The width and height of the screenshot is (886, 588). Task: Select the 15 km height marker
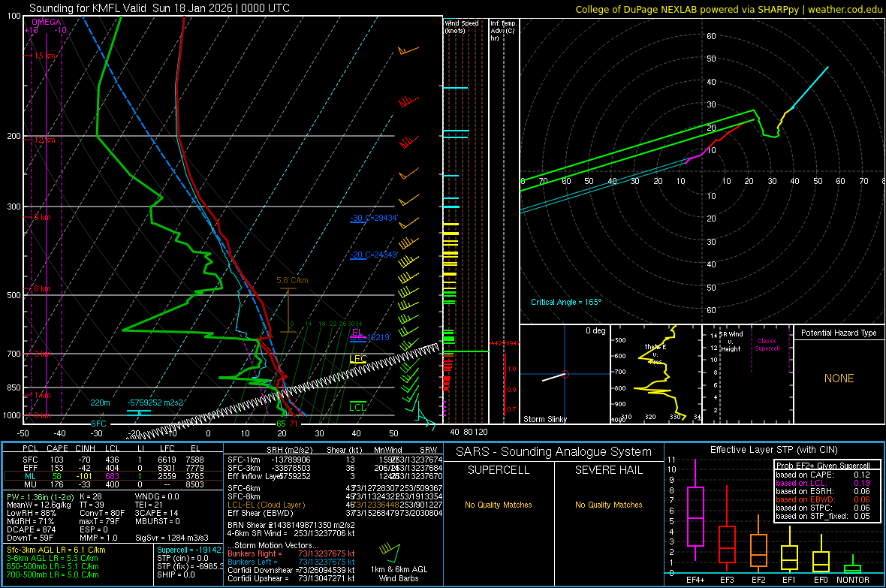coord(45,56)
